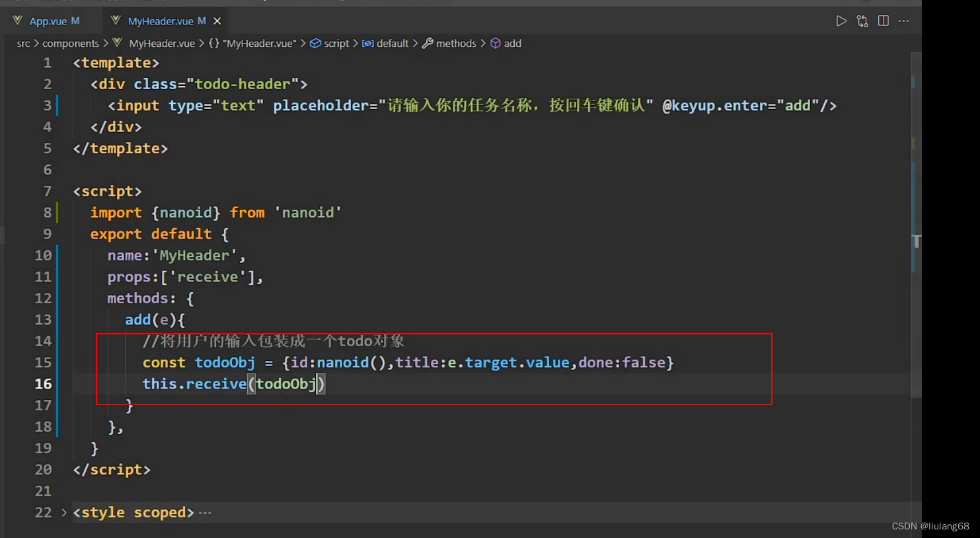This screenshot has width=980, height=538.
Task: Open the editor More Actions menu
Action: coord(904,21)
